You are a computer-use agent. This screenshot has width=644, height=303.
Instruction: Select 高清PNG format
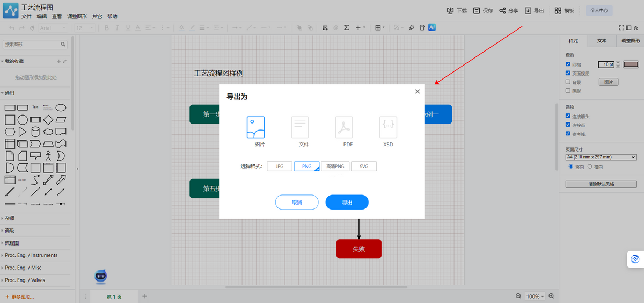[335, 167]
